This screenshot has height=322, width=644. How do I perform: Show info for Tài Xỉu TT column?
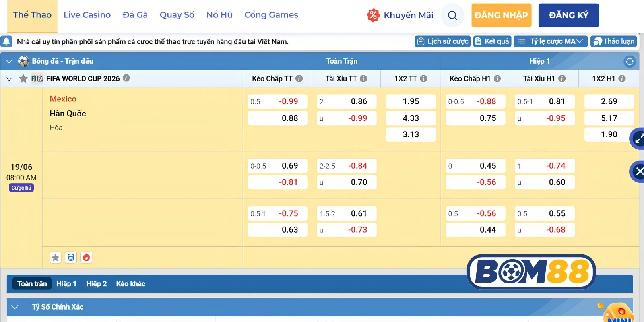[363, 79]
